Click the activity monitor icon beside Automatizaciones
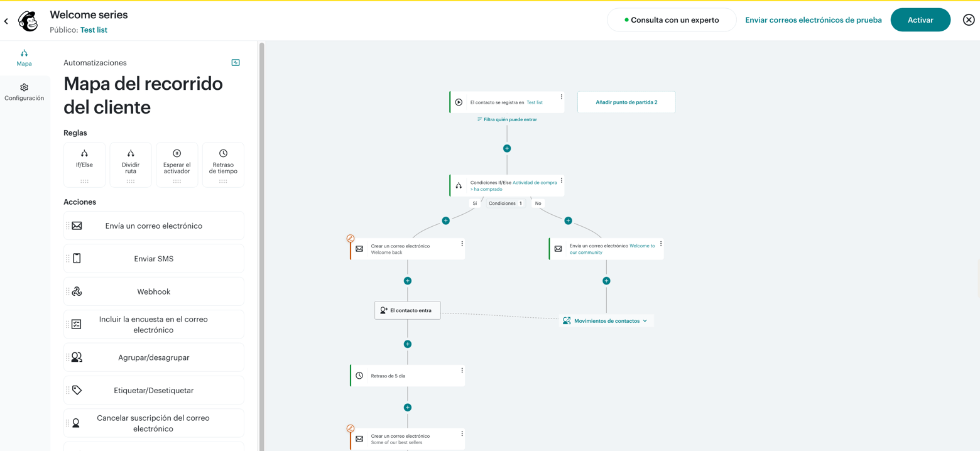This screenshot has width=980, height=451. 236,63
